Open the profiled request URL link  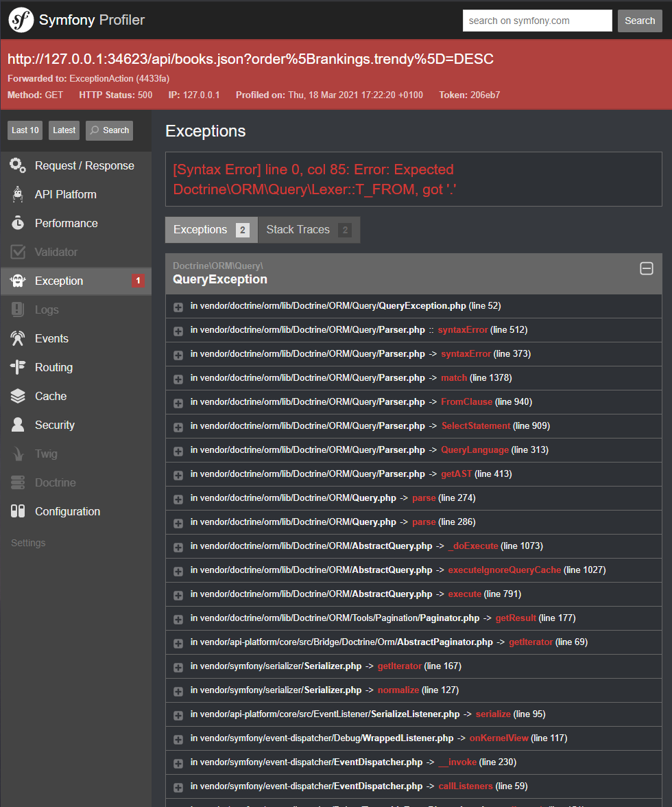[x=250, y=59]
